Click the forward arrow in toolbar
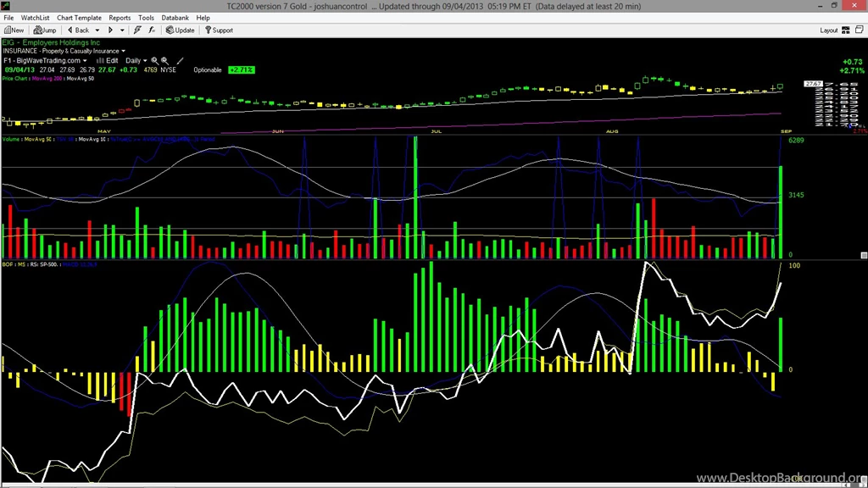The image size is (868, 488). pos(110,30)
